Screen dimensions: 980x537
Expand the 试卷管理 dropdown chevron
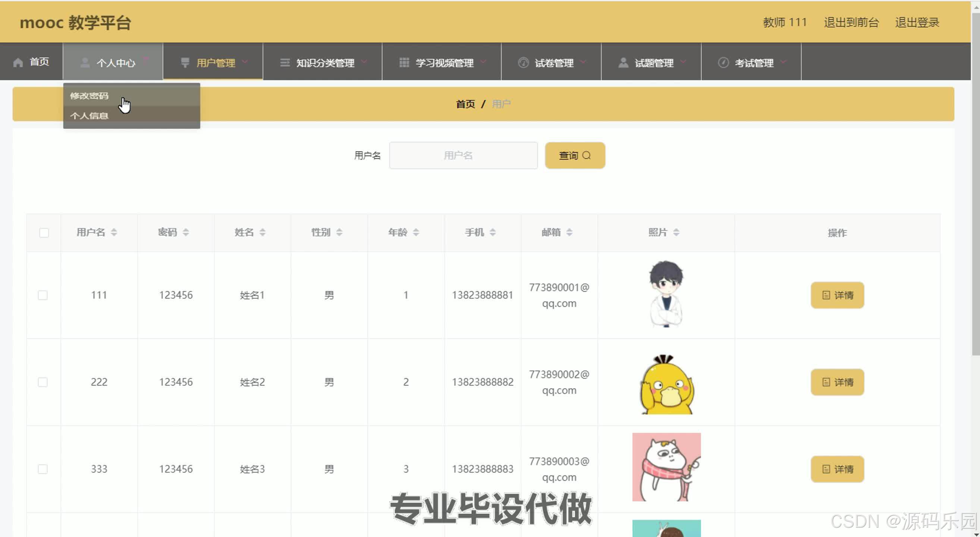(582, 63)
